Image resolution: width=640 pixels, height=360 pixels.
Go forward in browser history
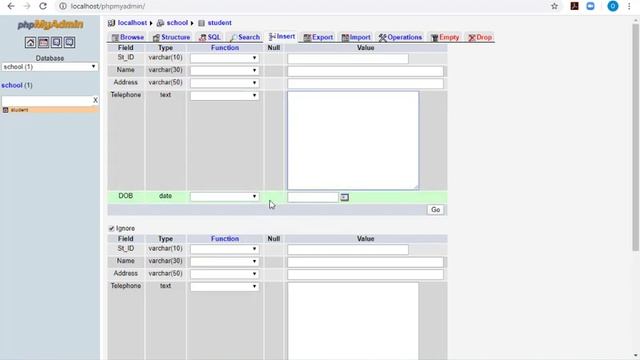pos(27,6)
